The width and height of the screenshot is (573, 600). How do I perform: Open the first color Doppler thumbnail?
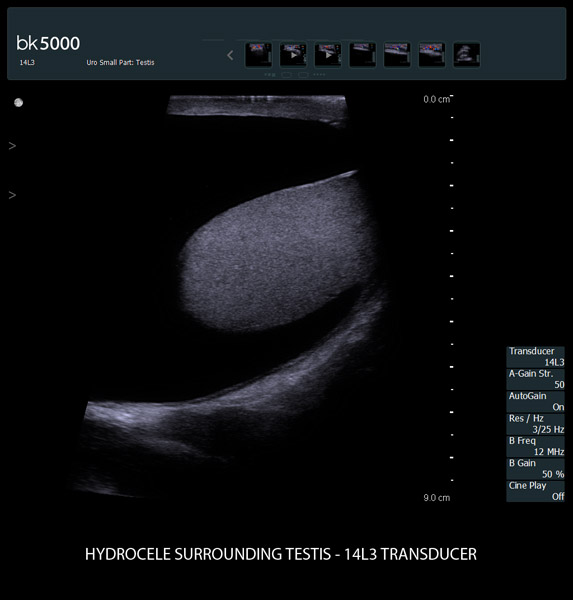coord(258,55)
